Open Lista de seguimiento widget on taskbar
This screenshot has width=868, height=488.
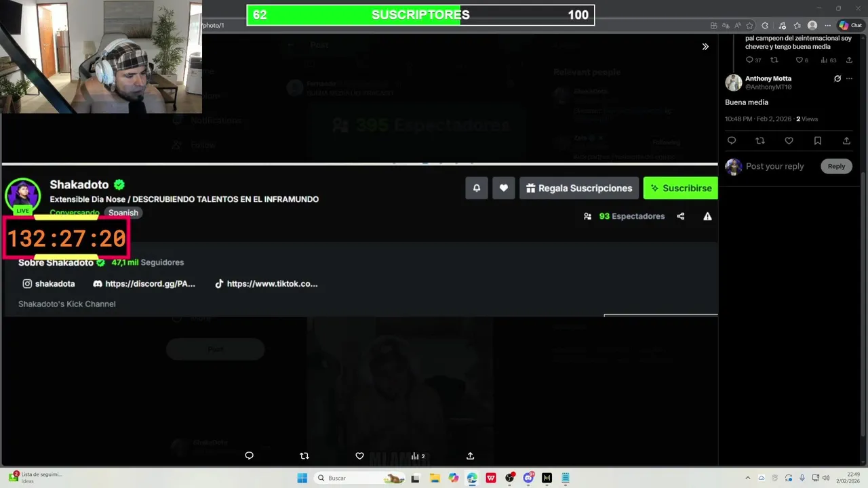[35, 477]
